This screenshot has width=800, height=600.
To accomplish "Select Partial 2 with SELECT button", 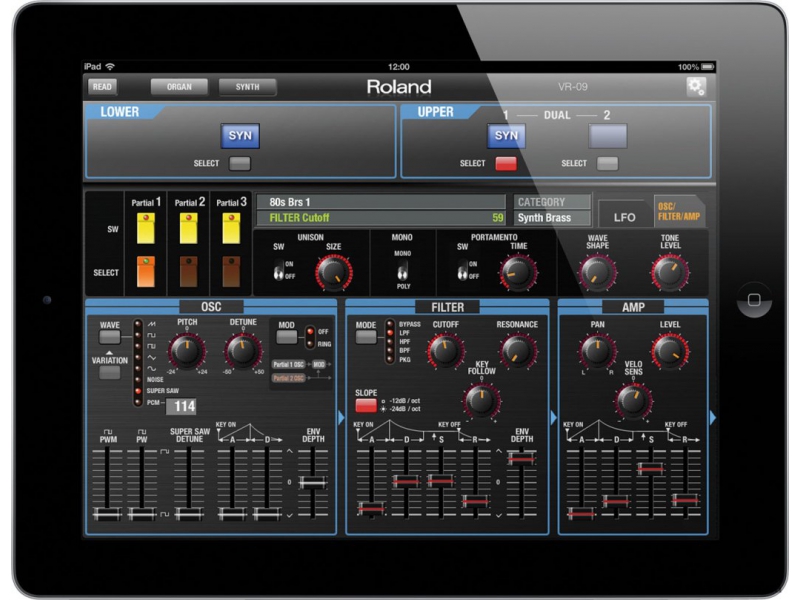I will pos(188,271).
